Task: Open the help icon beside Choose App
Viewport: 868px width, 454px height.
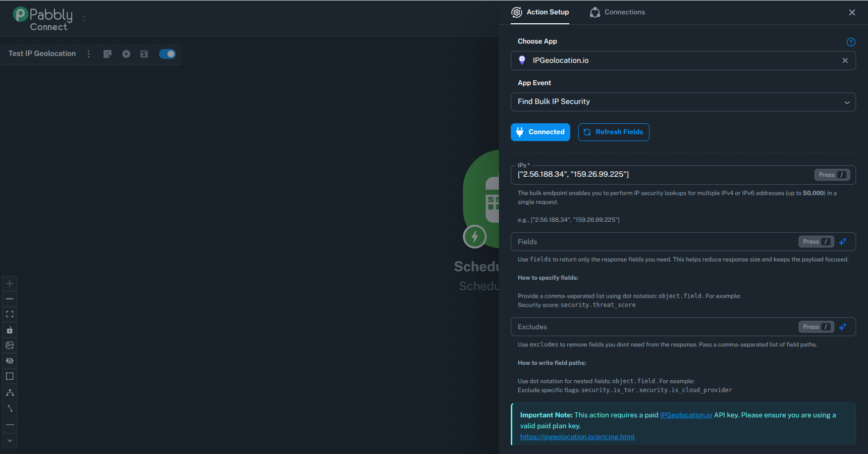Action: coord(851,42)
